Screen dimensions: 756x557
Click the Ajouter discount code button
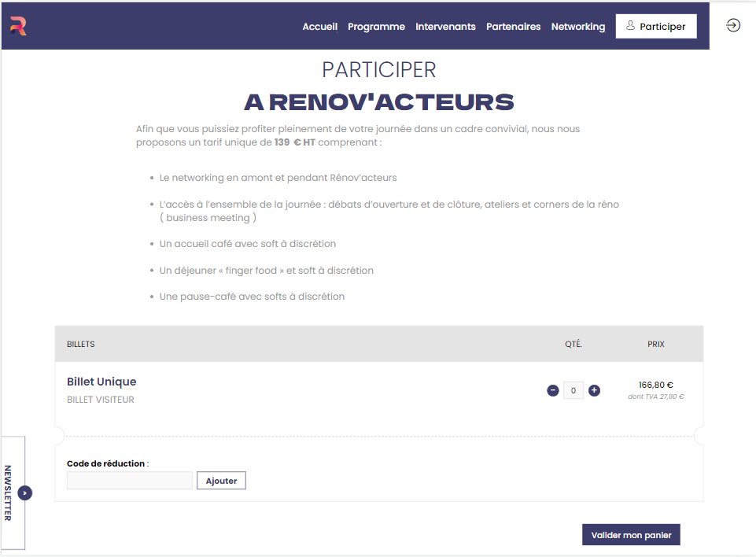point(221,481)
